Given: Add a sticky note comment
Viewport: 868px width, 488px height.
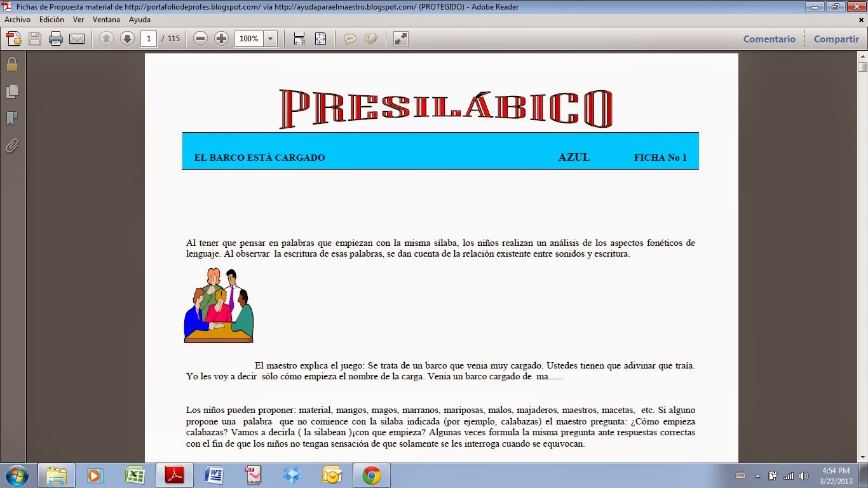Looking at the screenshot, I should (349, 39).
